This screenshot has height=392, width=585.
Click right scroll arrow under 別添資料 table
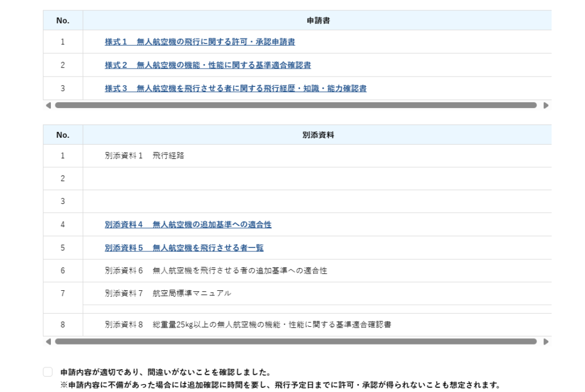545,342
